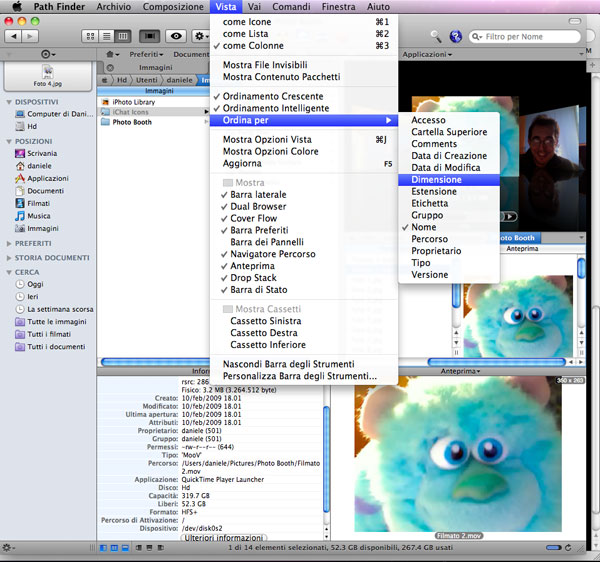
Task: Click the Ulteriori informazioni button
Action: click(x=224, y=538)
